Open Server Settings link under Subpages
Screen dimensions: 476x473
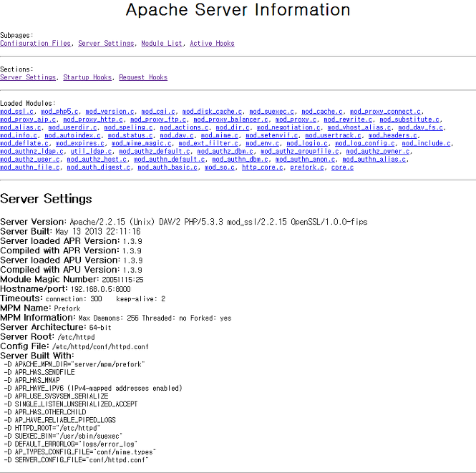tap(106, 44)
